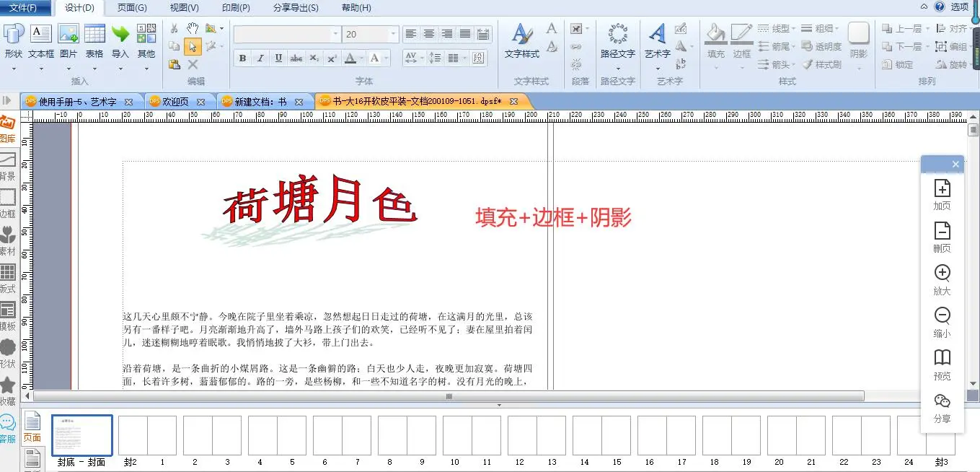Open 艺术字 art text tool
The height and width of the screenshot is (472, 980).
pos(657,41)
